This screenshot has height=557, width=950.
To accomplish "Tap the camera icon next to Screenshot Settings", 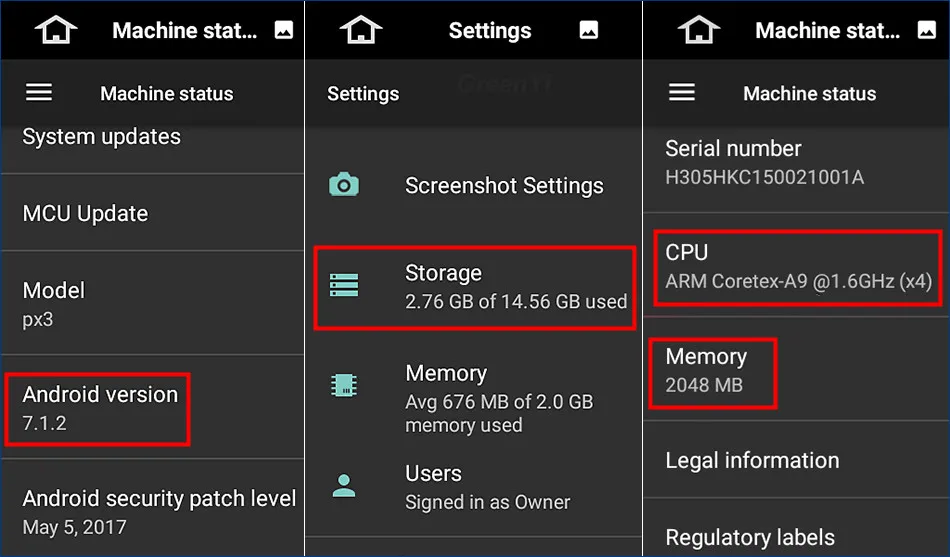I will point(344,185).
